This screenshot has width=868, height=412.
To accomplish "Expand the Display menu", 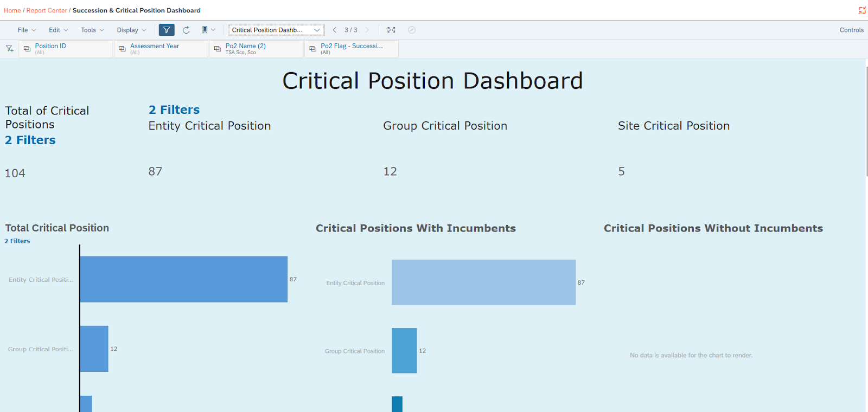I will pos(131,30).
